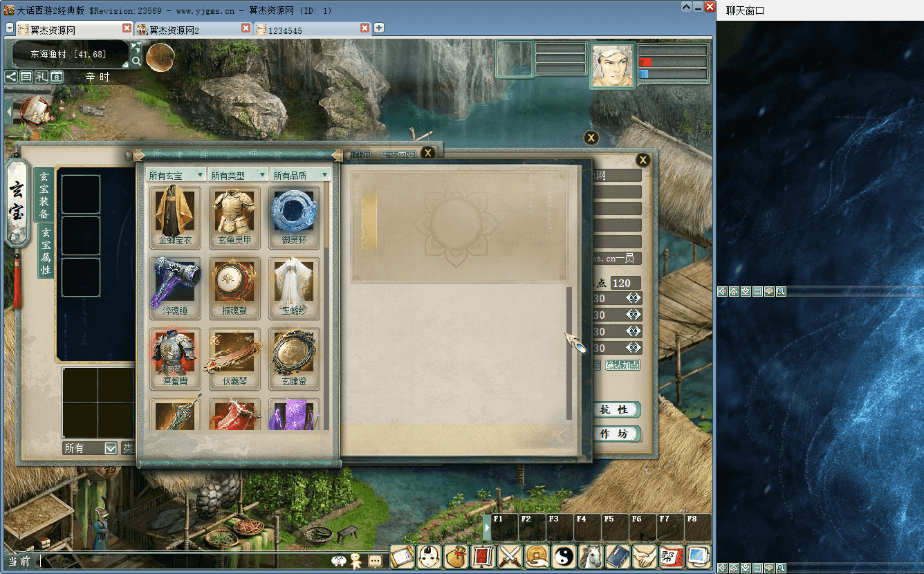Image resolution: width=924 pixels, height=574 pixels.
Task: Expand the 所有玄宝 dropdown
Action: [176, 175]
